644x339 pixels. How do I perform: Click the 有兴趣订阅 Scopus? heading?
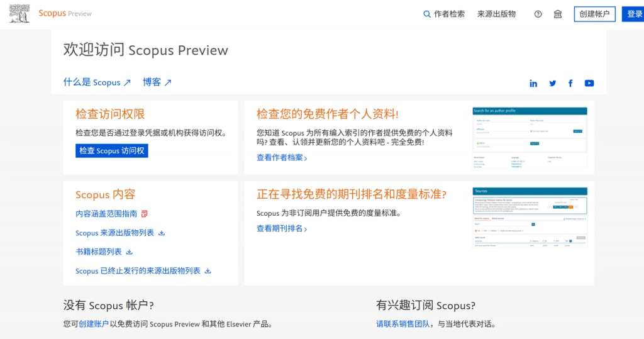point(426,305)
